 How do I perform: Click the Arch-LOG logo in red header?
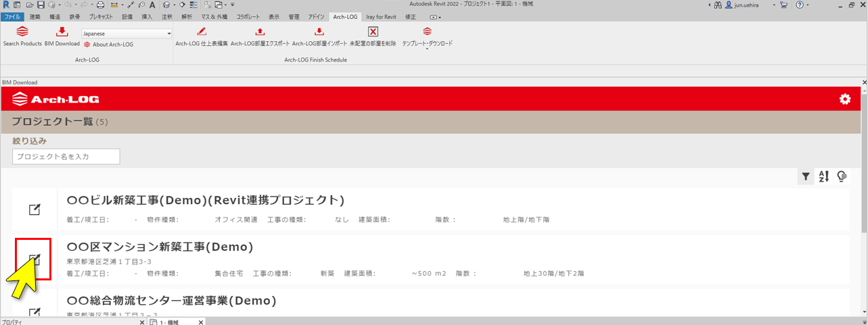(55, 99)
